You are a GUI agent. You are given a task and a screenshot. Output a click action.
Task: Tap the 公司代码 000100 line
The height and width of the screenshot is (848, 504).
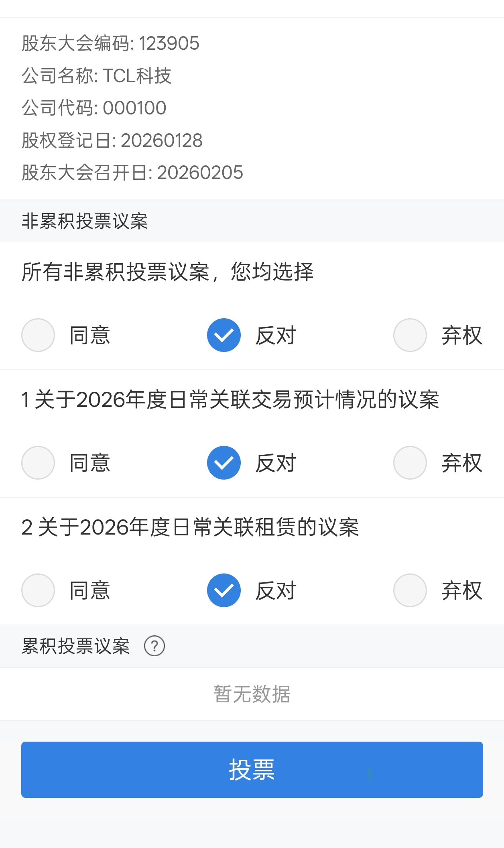[x=94, y=108]
